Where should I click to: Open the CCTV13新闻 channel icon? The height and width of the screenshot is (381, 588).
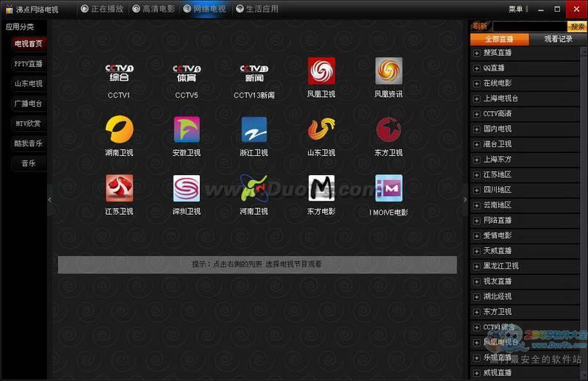pos(254,73)
